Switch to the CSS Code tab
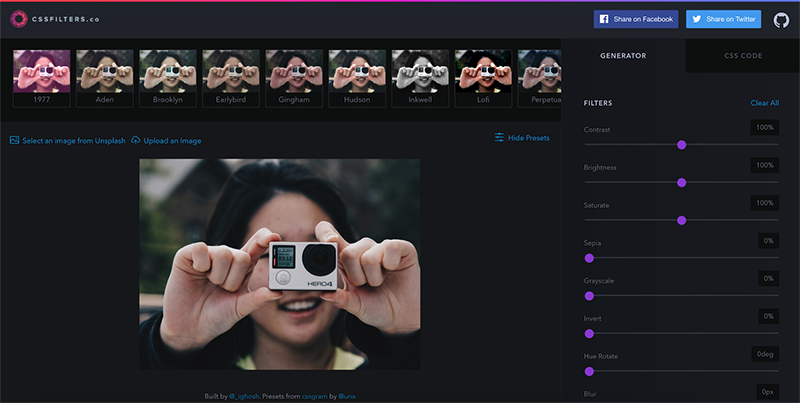Screen dimensions: 800x403 pyautogui.click(x=742, y=56)
